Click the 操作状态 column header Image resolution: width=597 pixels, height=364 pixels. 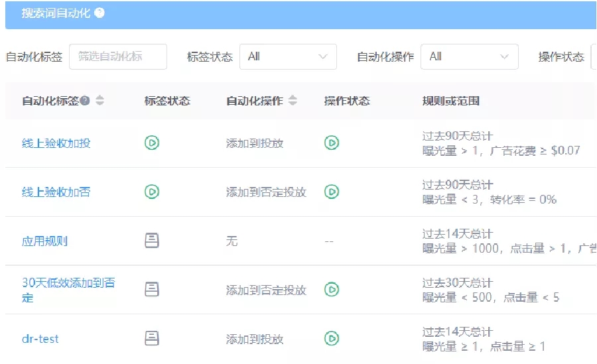click(x=347, y=101)
